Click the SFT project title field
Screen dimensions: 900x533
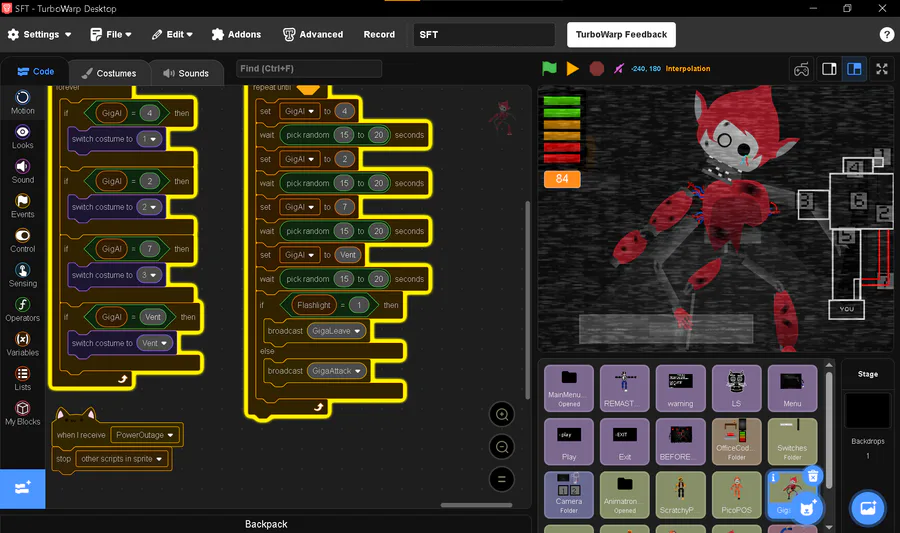pos(484,34)
